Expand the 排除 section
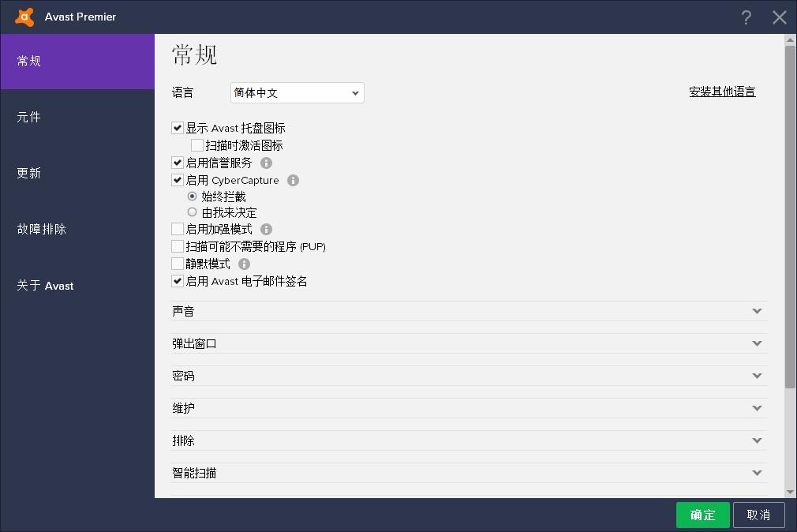797x532 pixels. [x=470, y=440]
